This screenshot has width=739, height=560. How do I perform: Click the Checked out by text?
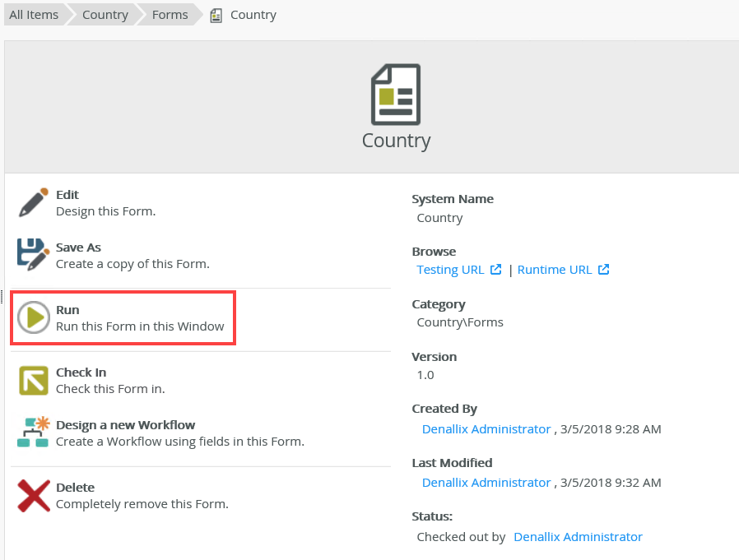tap(461, 537)
